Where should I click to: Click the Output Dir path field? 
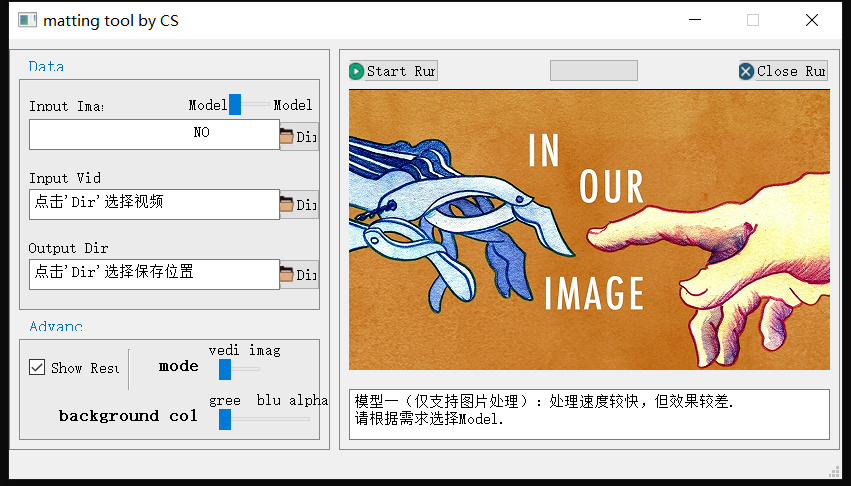pyautogui.click(x=154, y=274)
